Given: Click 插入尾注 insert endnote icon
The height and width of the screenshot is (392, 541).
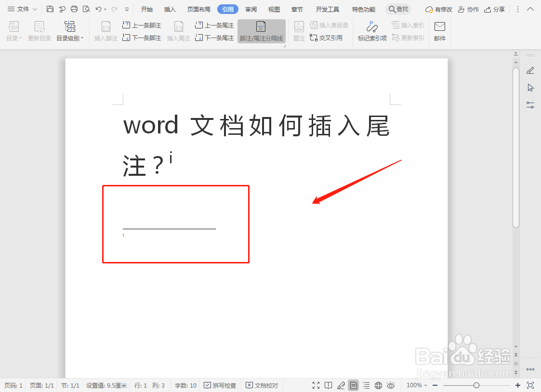Looking at the screenshot, I should [179, 31].
